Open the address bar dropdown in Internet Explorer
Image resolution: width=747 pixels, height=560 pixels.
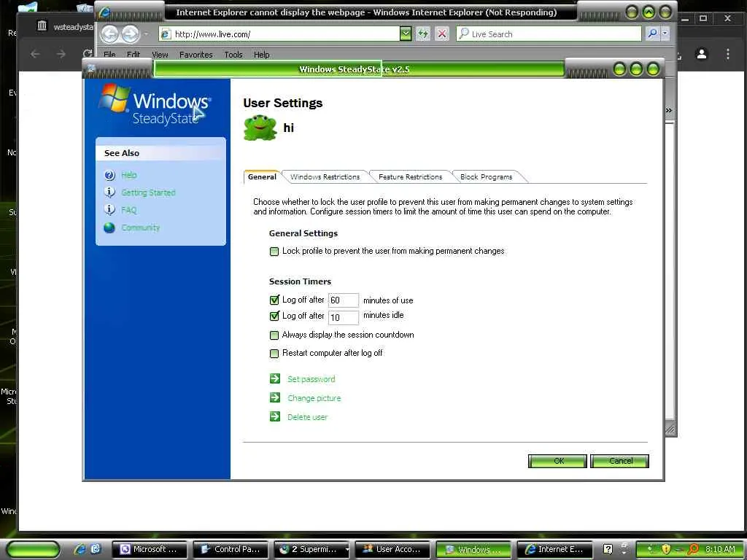point(406,34)
